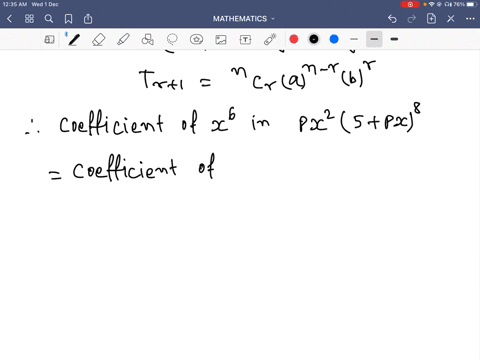Choose the black pen color
480x360 pixels.
[314, 39]
